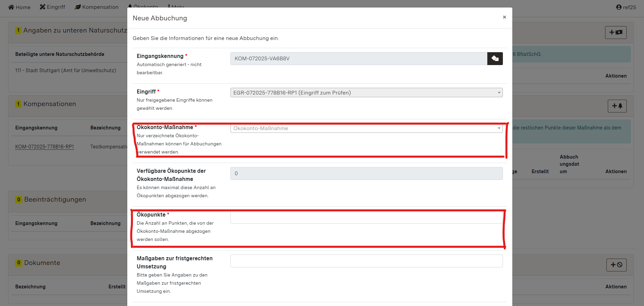Open the Eingriff navigation menu item
This screenshot has width=644, height=306.
tap(52, 7)
